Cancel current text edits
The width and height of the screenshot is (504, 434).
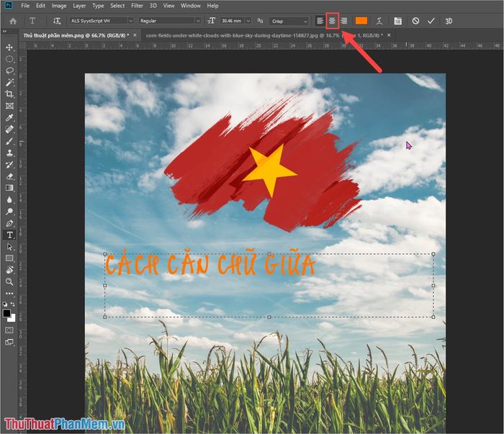(415, 21)
